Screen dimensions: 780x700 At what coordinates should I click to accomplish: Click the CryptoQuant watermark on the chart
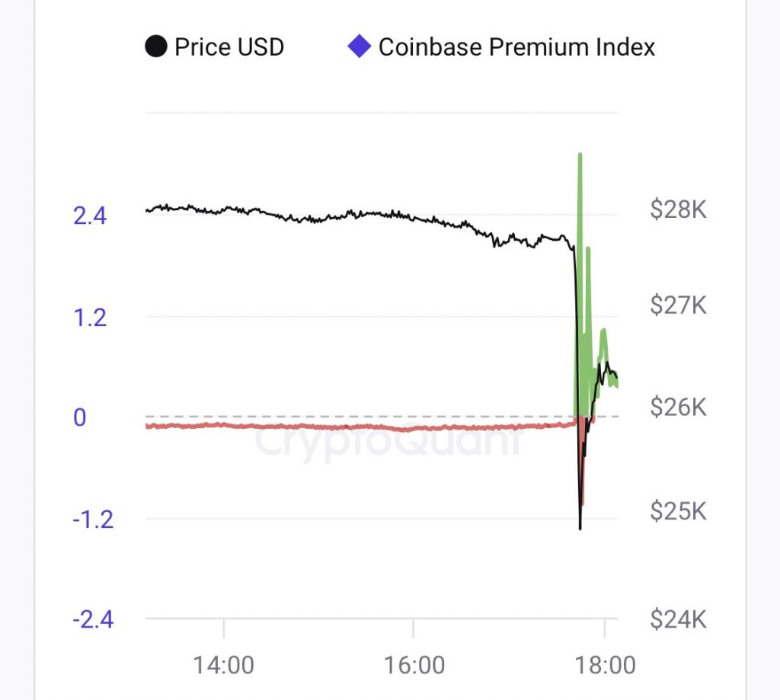coord(387,440)
